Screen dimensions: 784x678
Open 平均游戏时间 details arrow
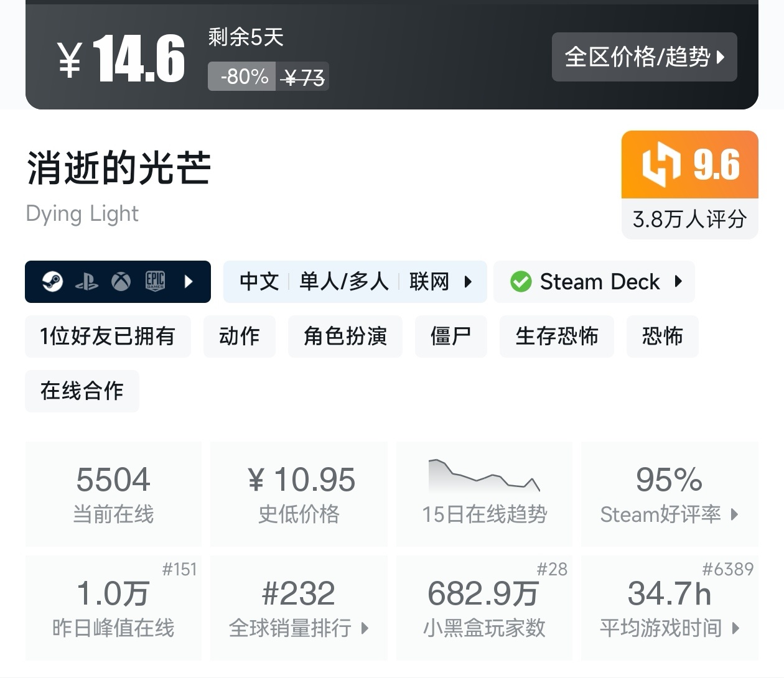coord(735,628)
